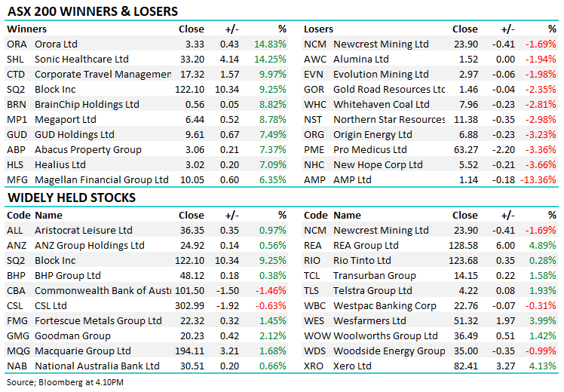
Task: Click the XRO ticker code
Action: 314,366
